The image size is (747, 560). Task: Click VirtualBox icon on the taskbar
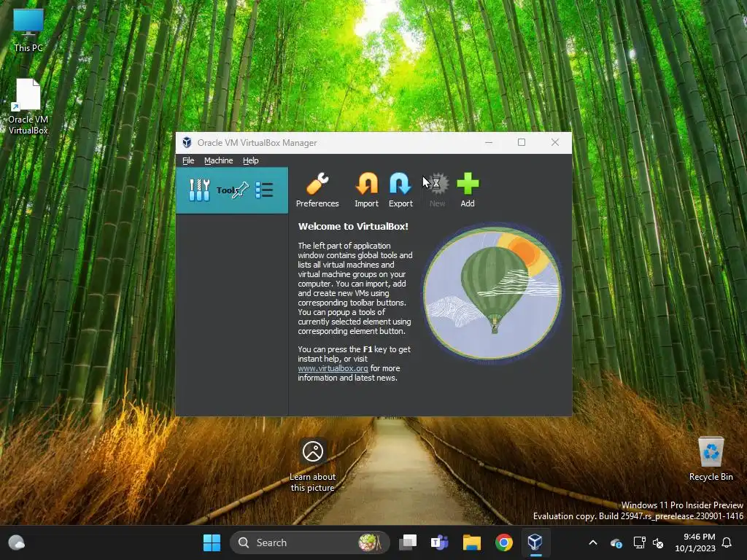[535, 542]
